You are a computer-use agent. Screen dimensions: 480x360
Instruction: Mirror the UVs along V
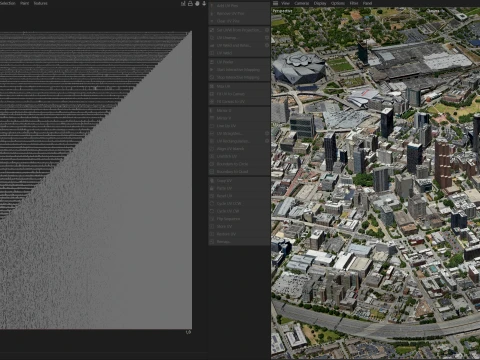tap(239, 118)
